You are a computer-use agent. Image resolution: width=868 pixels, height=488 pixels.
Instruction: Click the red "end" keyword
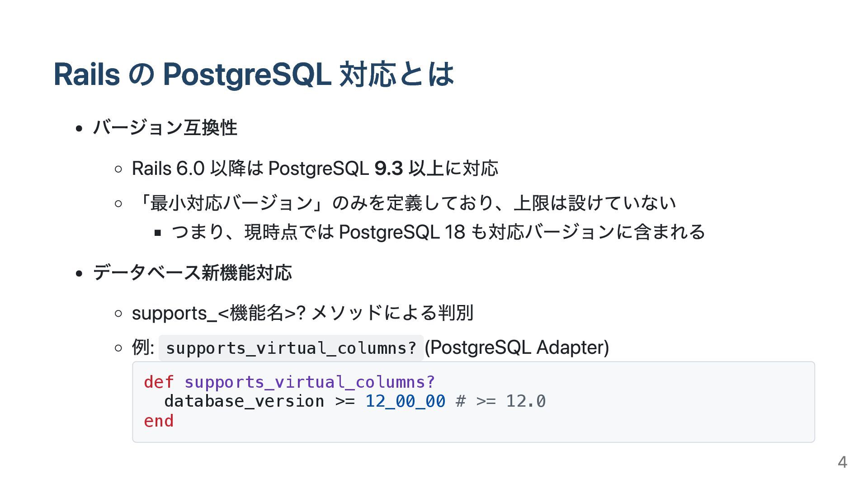(159, 421)
